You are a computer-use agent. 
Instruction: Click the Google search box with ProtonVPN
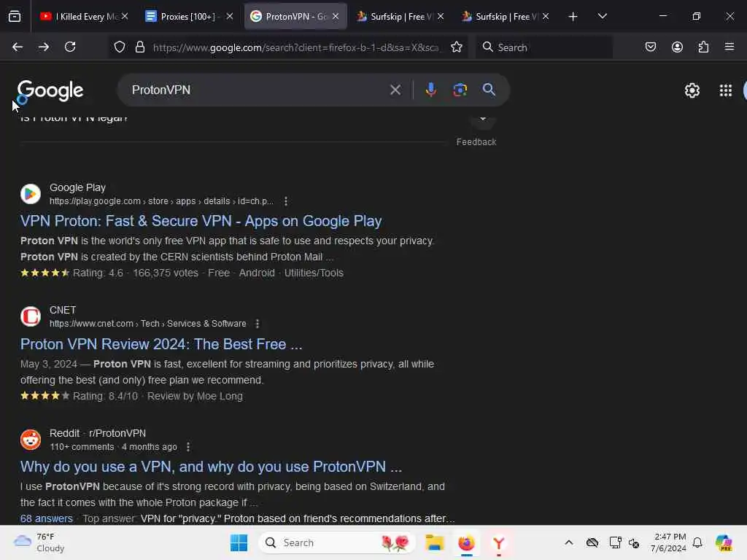pyautogui.click(x=258, y=90)
